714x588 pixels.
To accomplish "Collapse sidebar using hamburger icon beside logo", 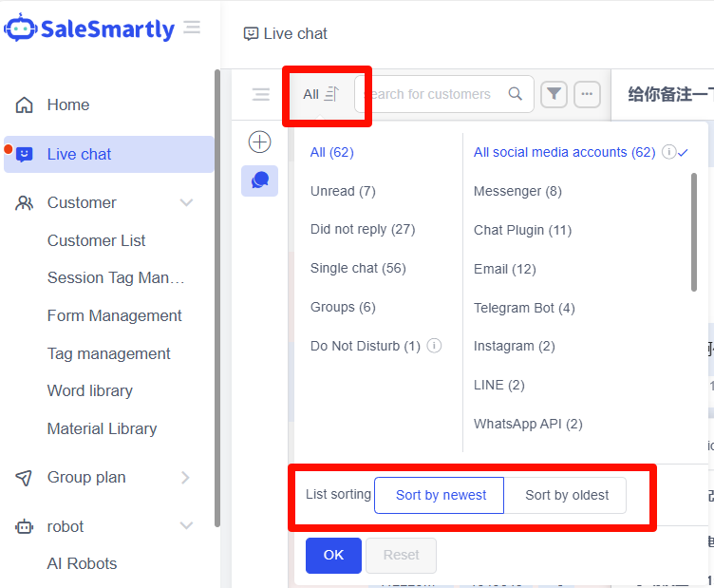I will point(192,28).
